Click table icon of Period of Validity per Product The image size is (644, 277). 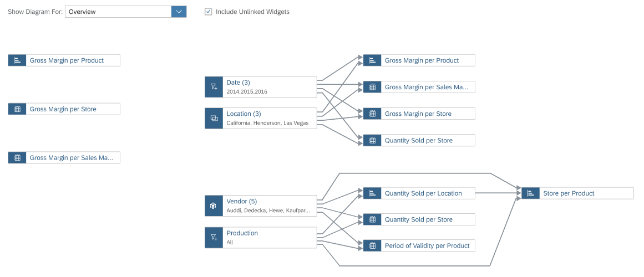372,246
